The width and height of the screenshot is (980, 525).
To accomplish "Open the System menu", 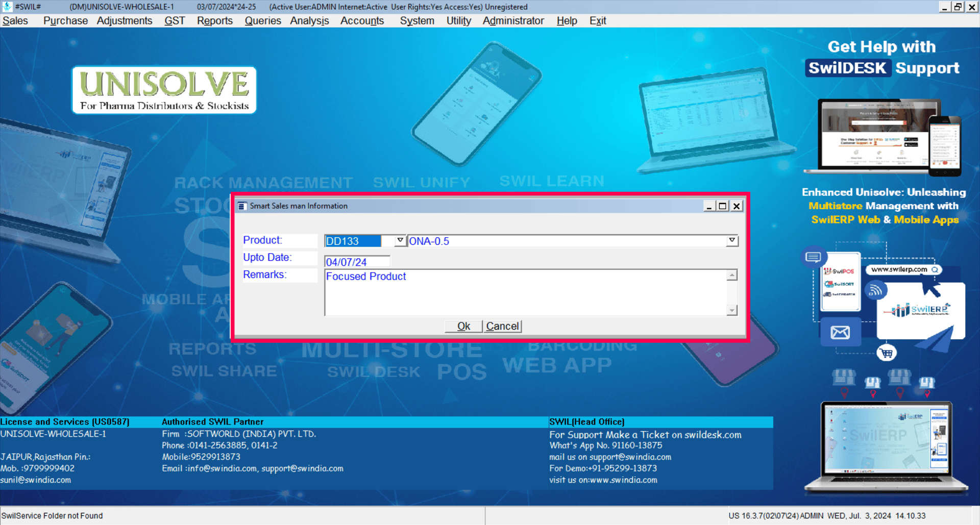I will 417,21.
